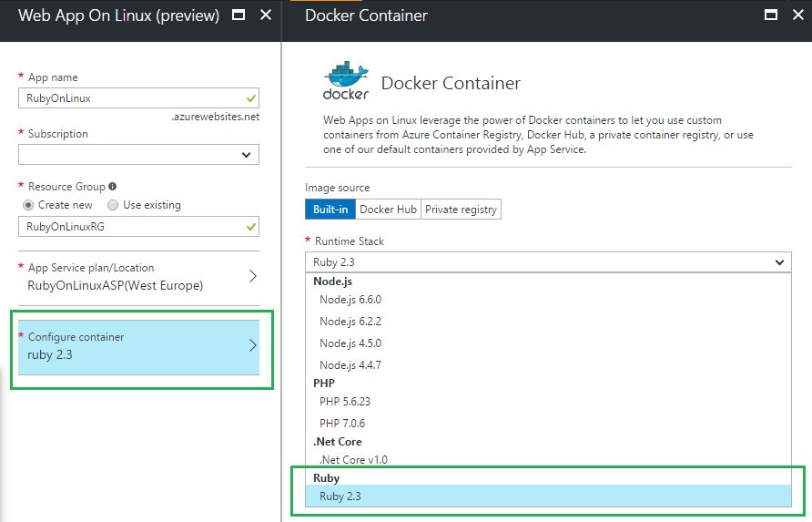Select the Built-in image source tab

330,210
